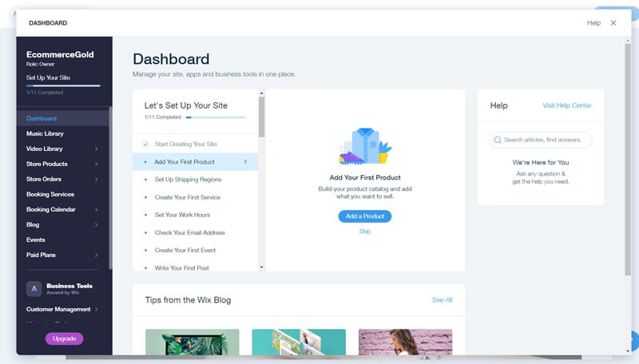Click the setup progress bar in sidebar
The image size is (639, 364).
(x=63, y=86)
